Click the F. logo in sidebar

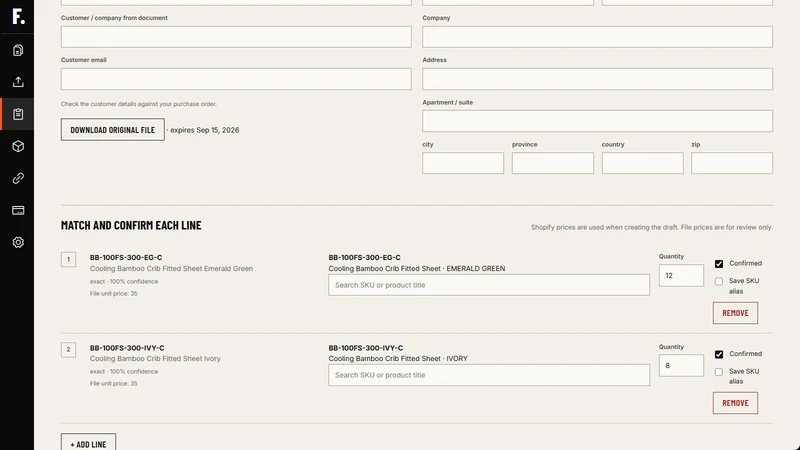point(18,16)
